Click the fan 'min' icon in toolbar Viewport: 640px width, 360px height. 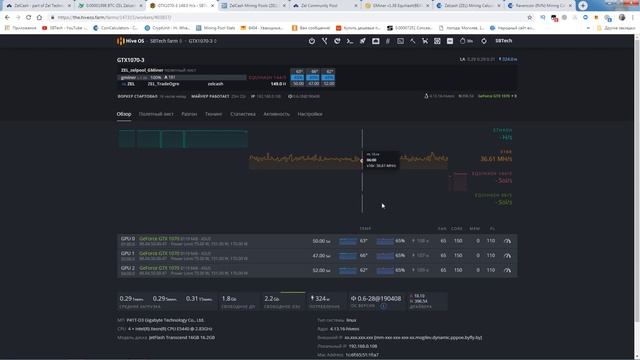click(x=466, y=41)
